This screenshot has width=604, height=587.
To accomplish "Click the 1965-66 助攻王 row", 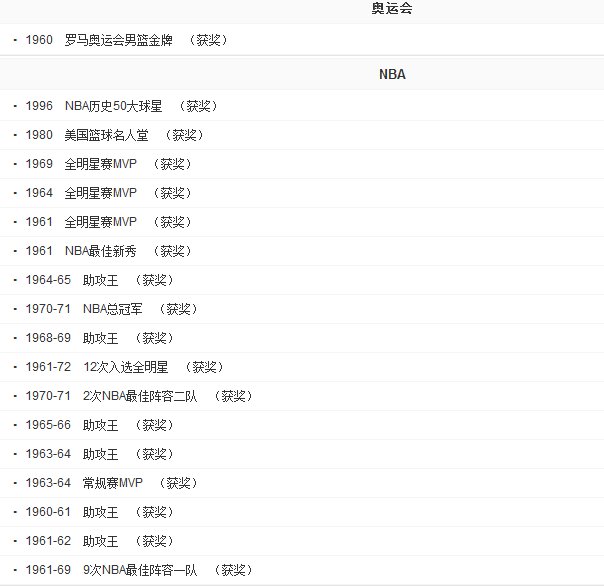I will 302,425.
